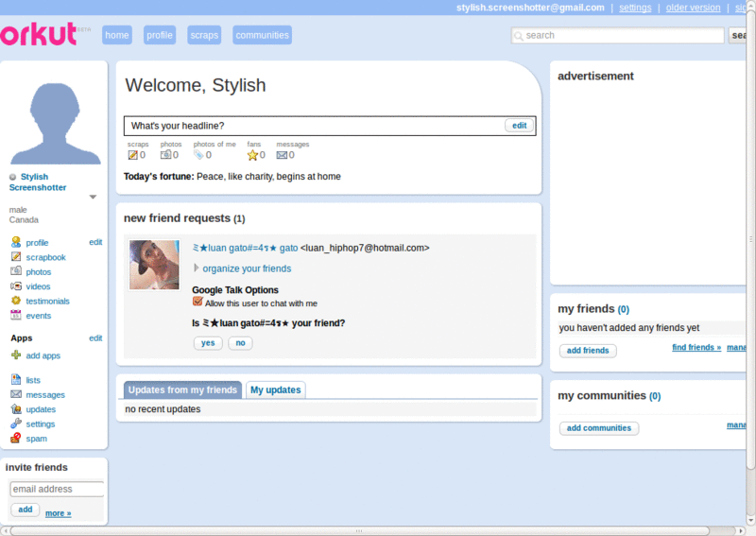
Task: Open the home navigation tab
Action: point(116,35)
